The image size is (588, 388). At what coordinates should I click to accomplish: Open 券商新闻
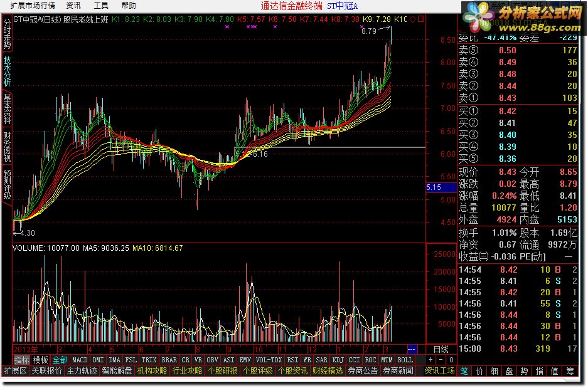(x=398, y=371)
